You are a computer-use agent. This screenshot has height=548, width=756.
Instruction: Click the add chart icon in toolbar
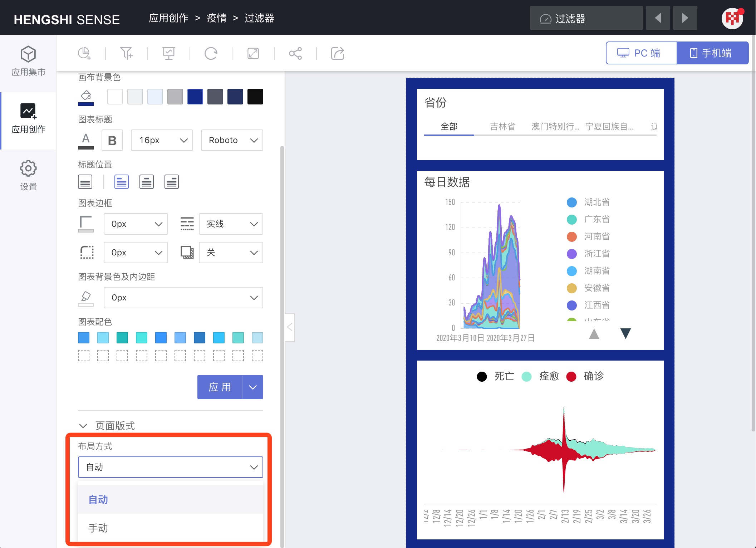(84, 54)
